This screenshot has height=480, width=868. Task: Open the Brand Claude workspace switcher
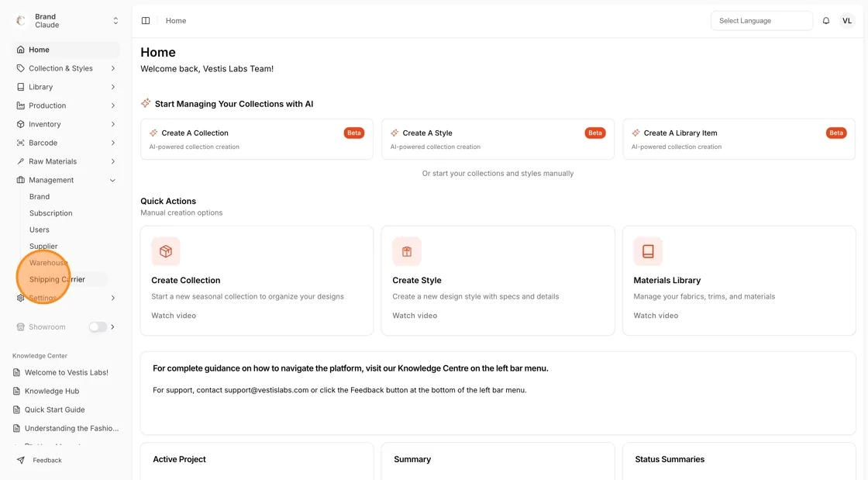(x=65, y=21)
